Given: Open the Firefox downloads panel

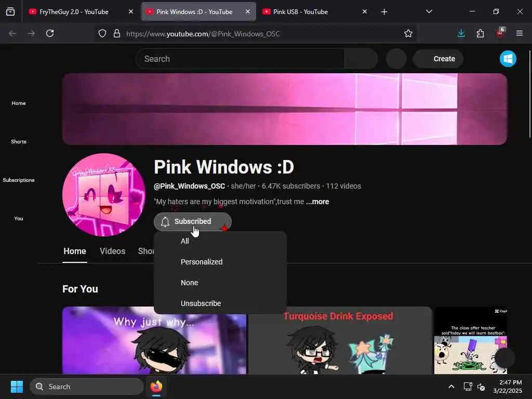Looking at the screenshot, I should 461,33.
